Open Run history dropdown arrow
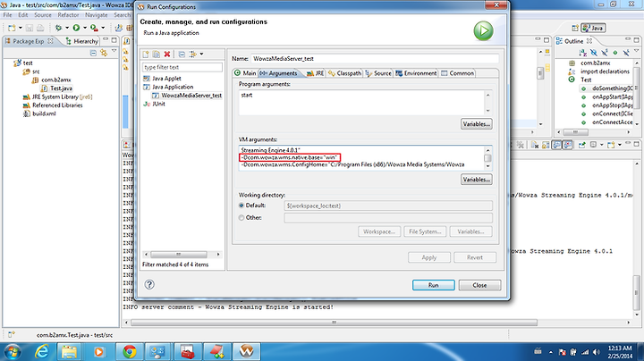644x361 pixels. [85, 28]
